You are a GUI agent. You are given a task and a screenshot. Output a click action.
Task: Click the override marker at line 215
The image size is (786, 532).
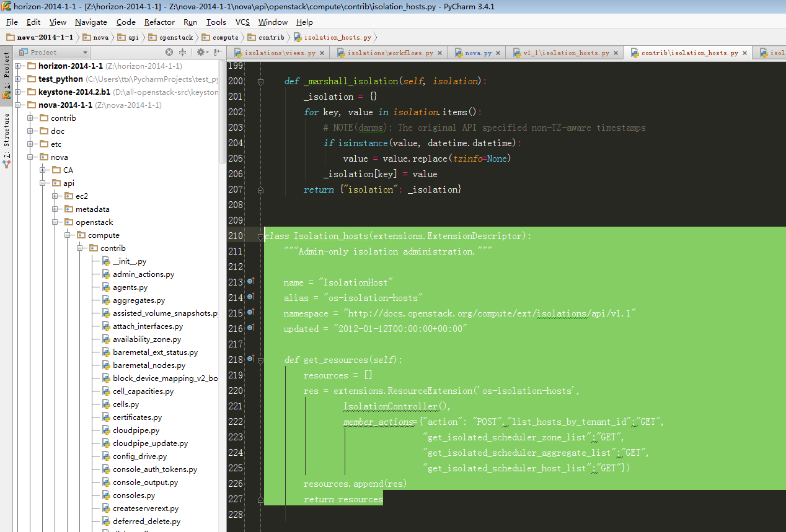click(251, 313)
